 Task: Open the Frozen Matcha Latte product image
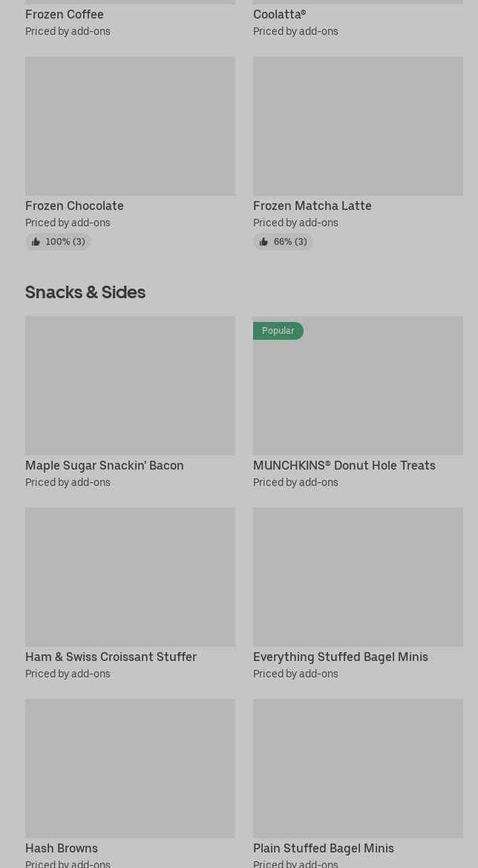pos(358,126)
